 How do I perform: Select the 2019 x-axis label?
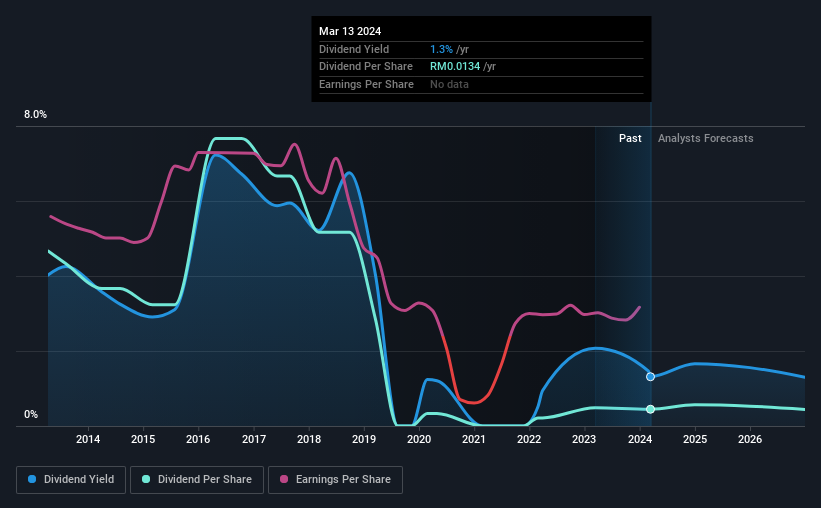coord(364,439)
